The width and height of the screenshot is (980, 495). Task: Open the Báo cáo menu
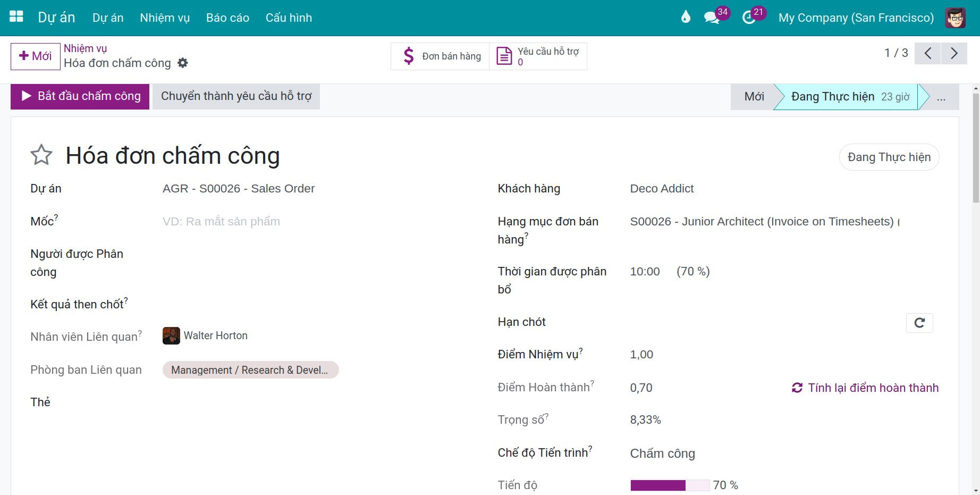227,18
